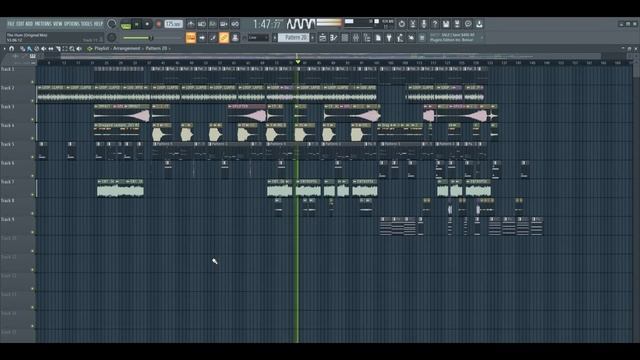Click the question mark help icon

click(x=435, y=24)
